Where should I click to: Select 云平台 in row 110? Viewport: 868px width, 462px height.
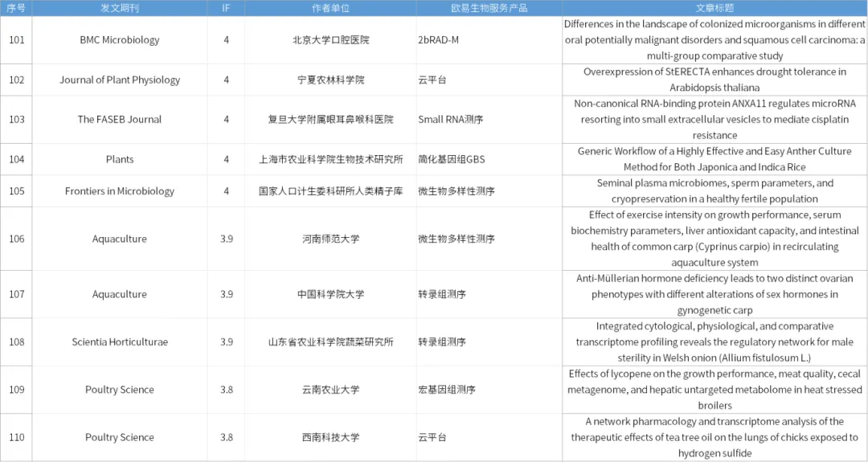point(489,437)
